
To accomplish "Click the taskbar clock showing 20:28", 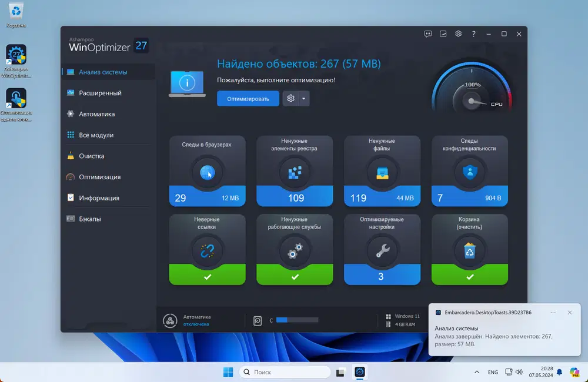I will (x=541, y=372).
